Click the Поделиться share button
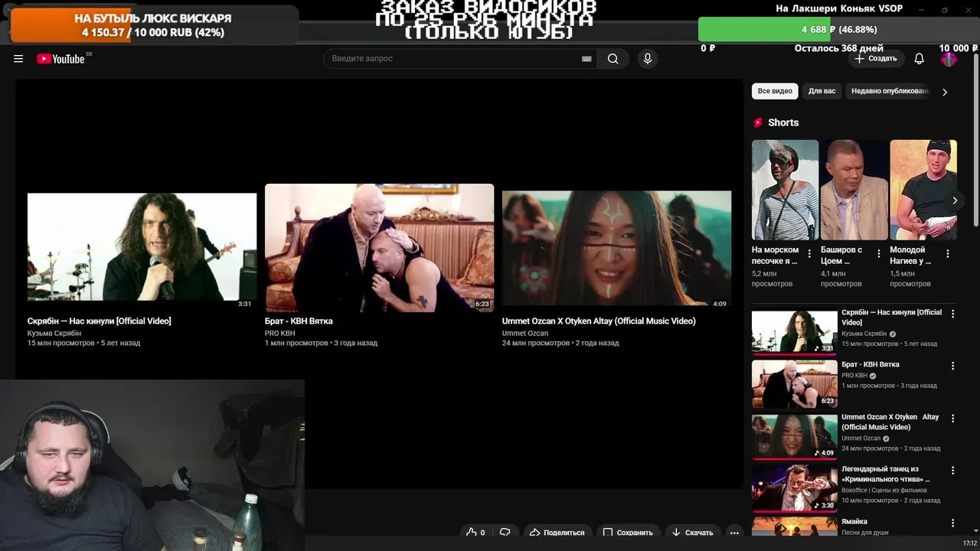The height and width of the screenshot is (551, 980). tap(557, 533)
